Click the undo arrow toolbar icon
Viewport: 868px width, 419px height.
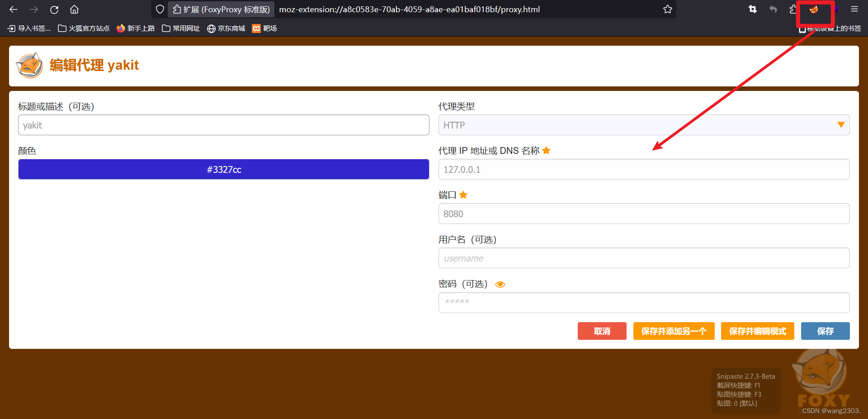point(773,9)
